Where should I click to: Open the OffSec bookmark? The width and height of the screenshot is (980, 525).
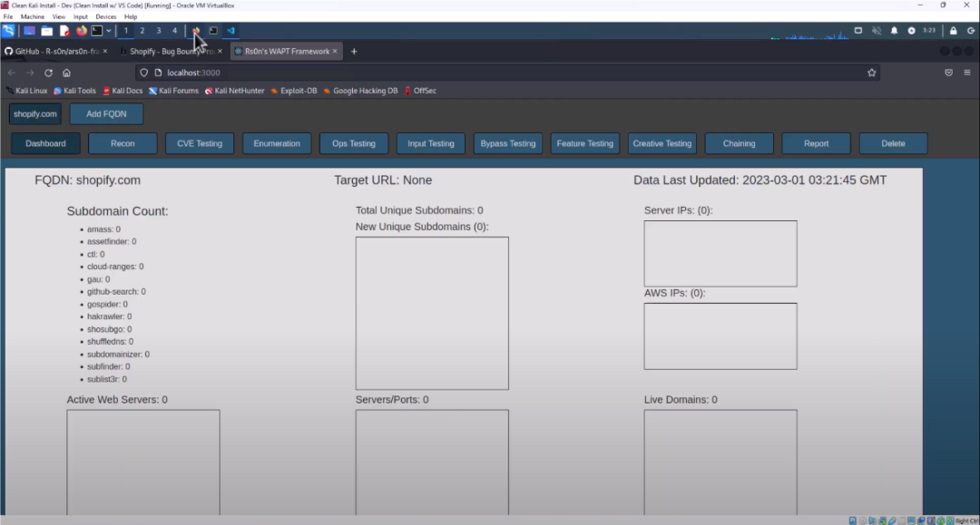[x=420, y=91]
